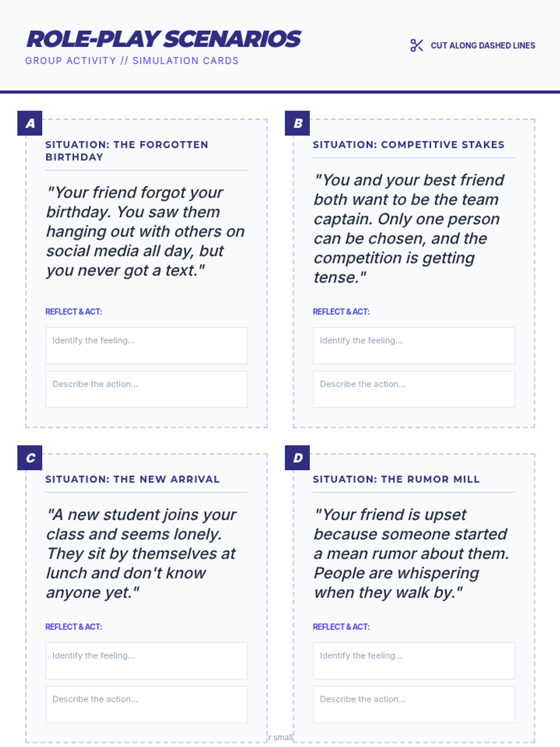The image size is (560, 747).
Task: Select Describe the action field on card C
Action: (146, 704)
